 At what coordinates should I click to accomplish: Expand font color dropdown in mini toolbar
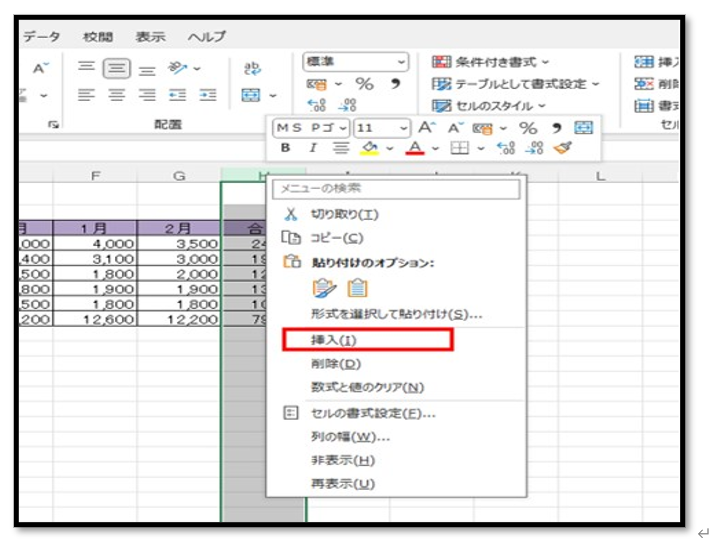point(435,148)
